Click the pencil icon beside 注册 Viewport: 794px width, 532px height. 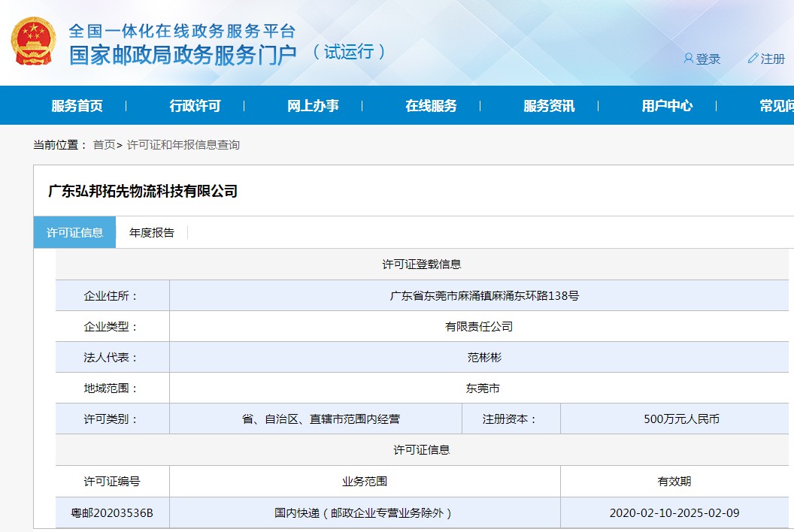753,58
